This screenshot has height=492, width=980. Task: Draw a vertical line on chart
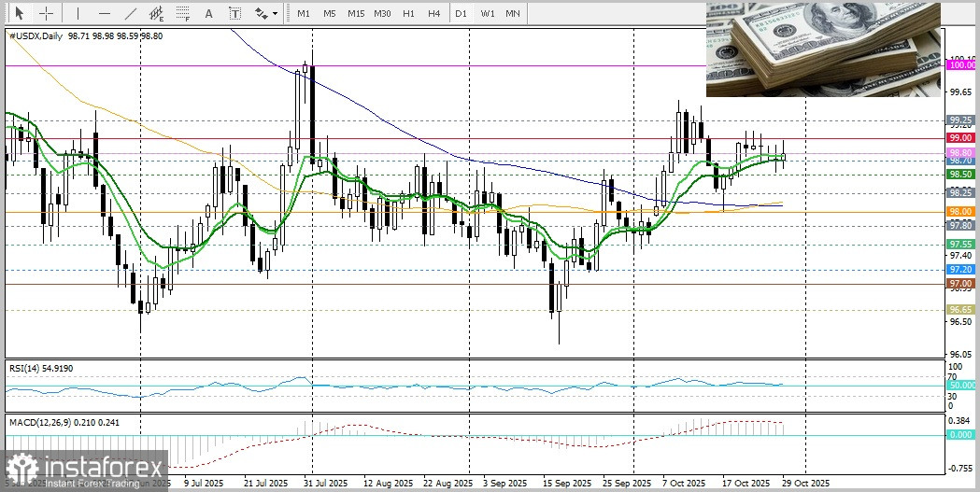[78, 14]
